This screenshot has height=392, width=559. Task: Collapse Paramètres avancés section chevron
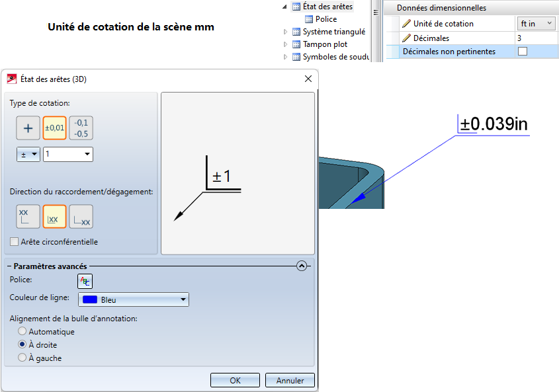click(x=302, y=266)
